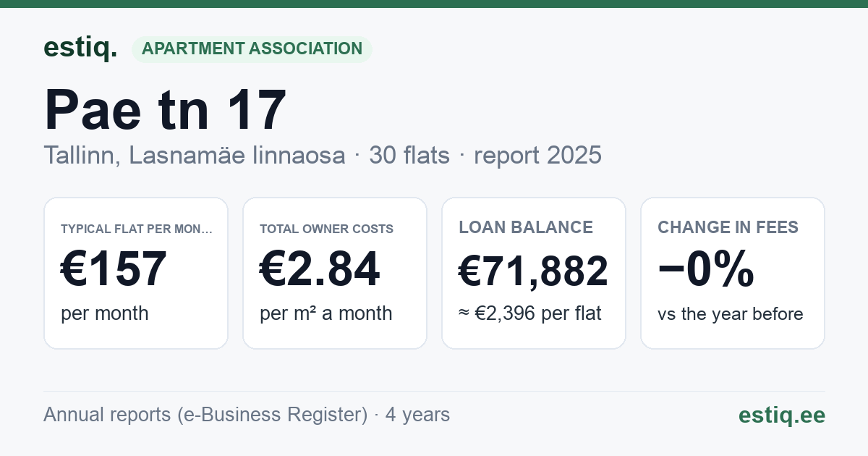Image resolution: width=868 pixels, height=456 pixels.
Task: Open the Total owner costs card
Action: (x=335, y=273)
